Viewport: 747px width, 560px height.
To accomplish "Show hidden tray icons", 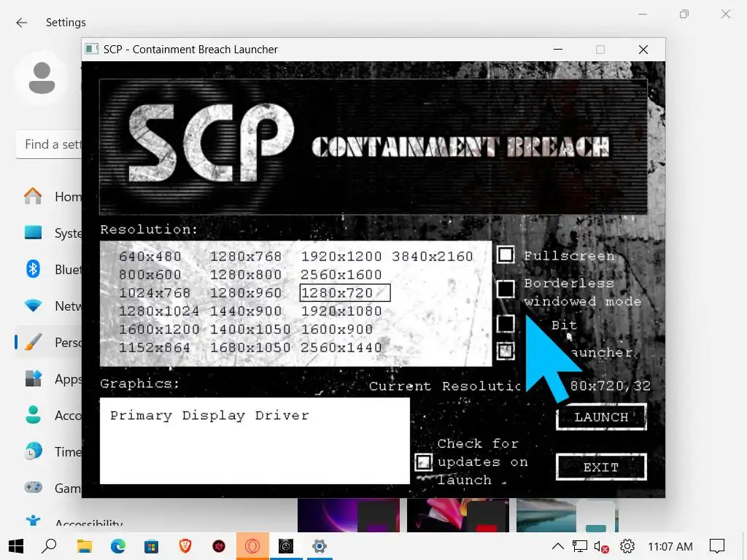I will (558, 546).
